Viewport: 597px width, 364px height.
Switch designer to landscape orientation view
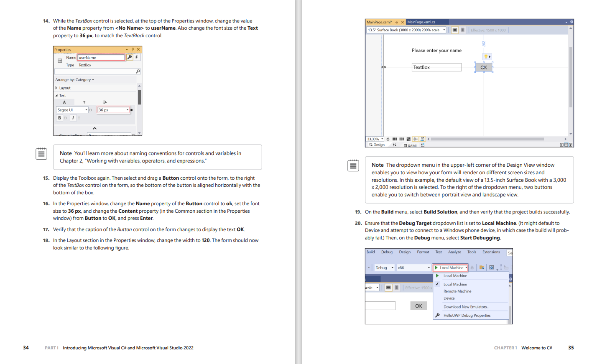pos(455,30)
